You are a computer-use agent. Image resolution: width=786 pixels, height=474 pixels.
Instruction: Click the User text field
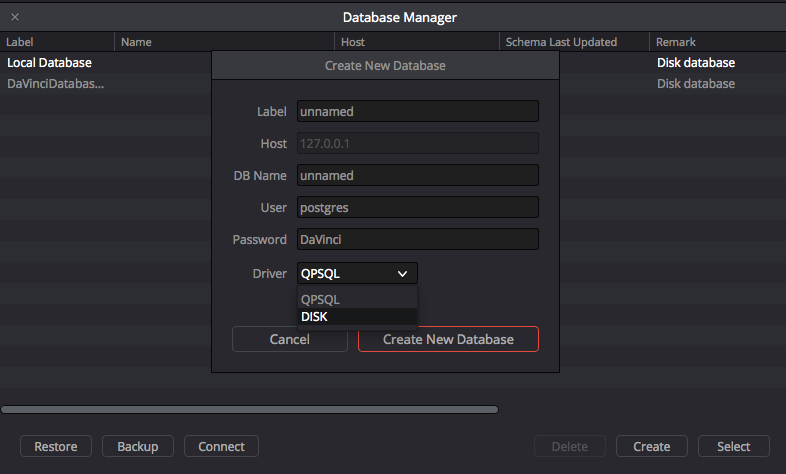pos(417,207)
